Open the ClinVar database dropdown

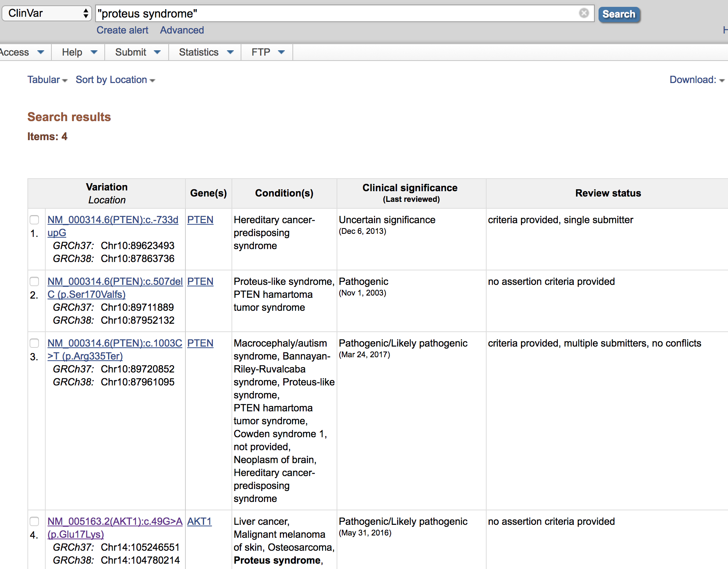coord(47,13)
